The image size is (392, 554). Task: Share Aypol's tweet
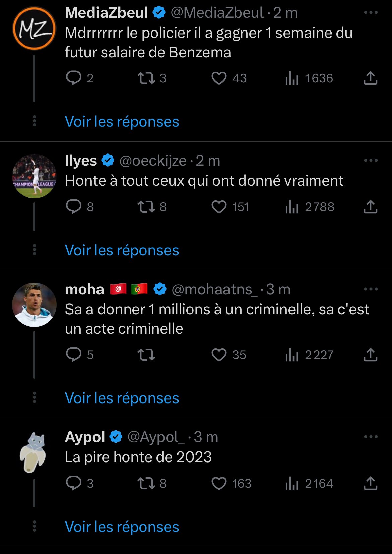[x=370, y=483]
